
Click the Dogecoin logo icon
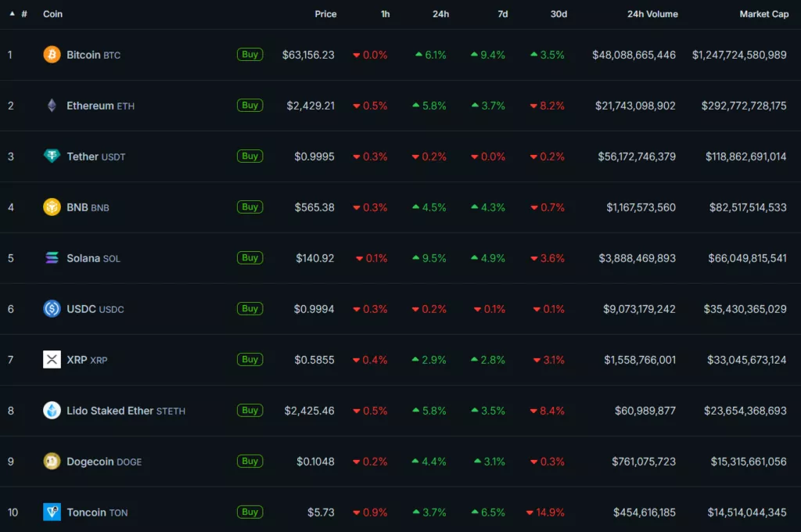(x=52, y=462)
